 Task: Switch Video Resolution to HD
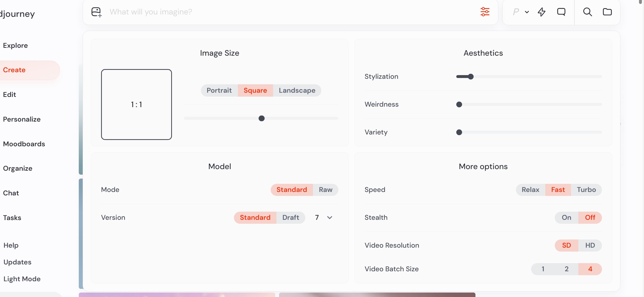[x=590, y=245]
